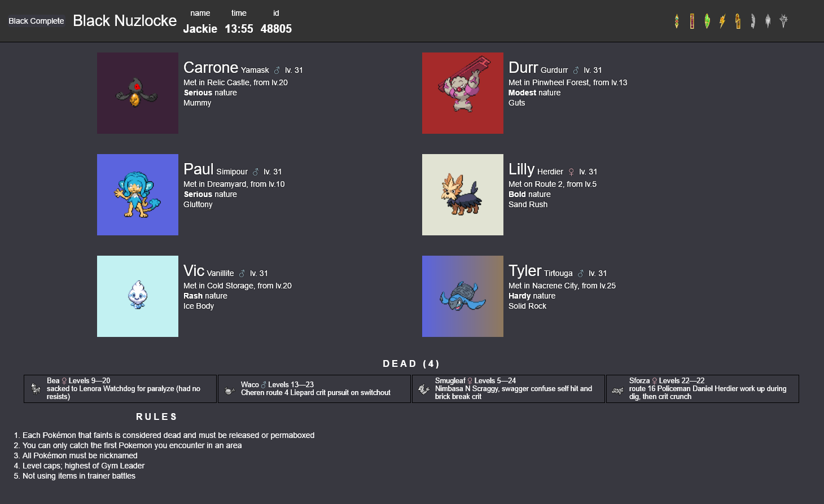Image resolution: width=824 pixels, height=504 pixels.
Task: Click the nickname Lilly
Action: click(521, 169)
